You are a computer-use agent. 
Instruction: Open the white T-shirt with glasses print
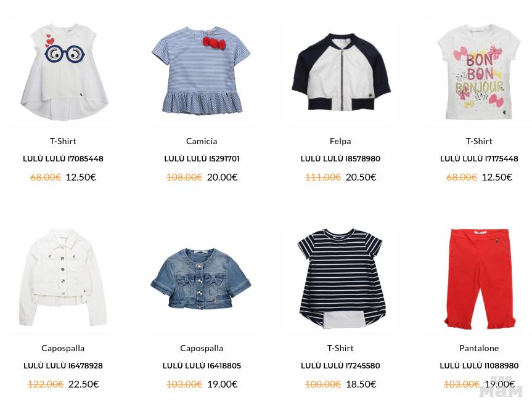pos(64,72)
